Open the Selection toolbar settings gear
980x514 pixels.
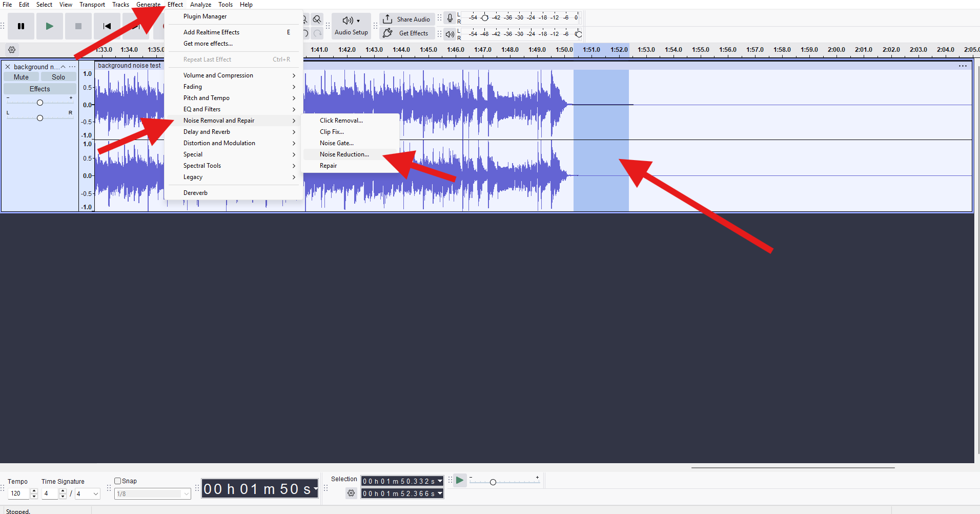pos(351,493)
